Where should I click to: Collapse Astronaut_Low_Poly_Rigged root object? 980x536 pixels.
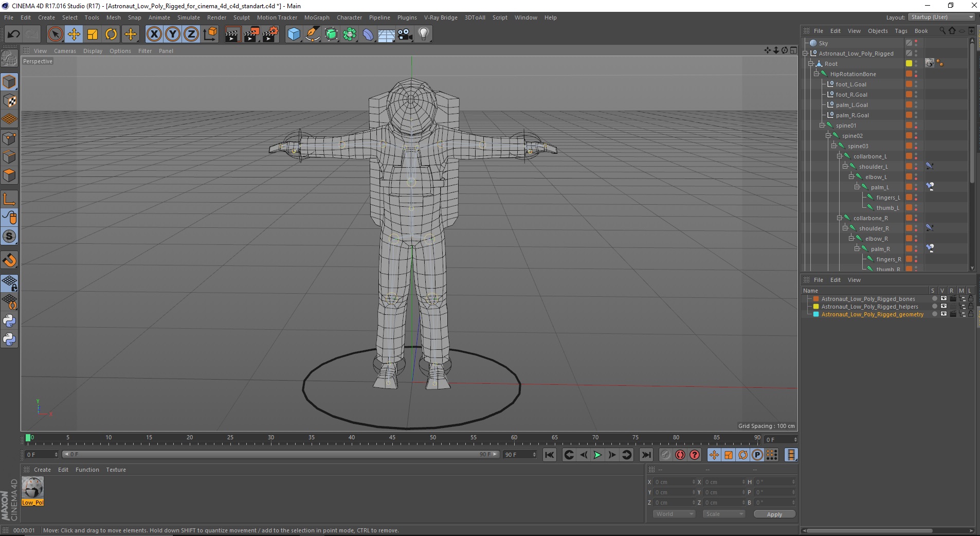coord(805,53)
